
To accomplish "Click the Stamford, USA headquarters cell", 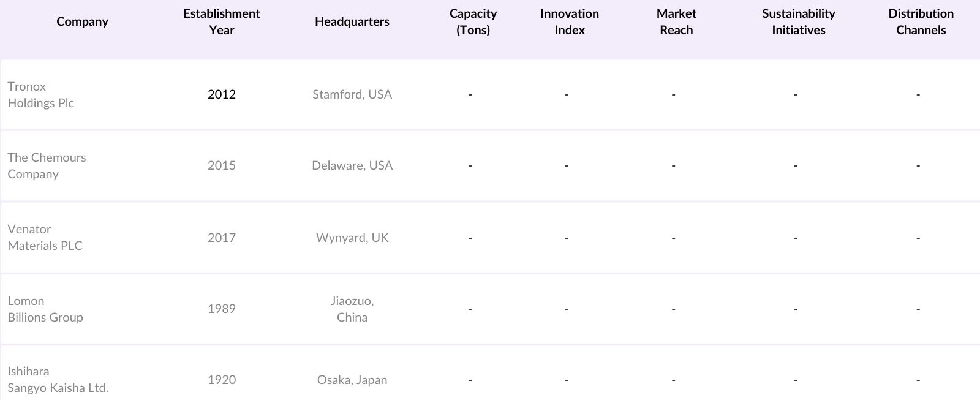I will (x=352, y=94).
